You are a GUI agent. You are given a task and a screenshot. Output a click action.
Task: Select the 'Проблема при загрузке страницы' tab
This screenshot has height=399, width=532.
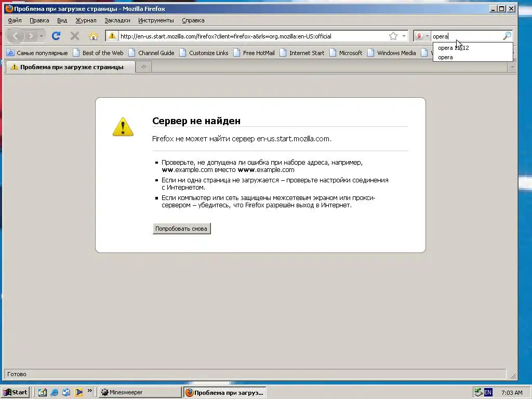pos(71,67)
